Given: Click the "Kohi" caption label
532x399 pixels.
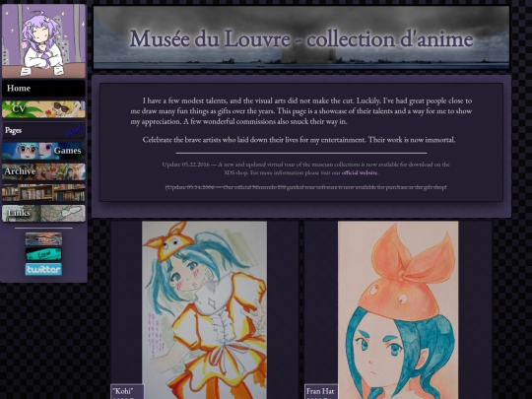Looking at the screenshot, I should coord(127,391).
